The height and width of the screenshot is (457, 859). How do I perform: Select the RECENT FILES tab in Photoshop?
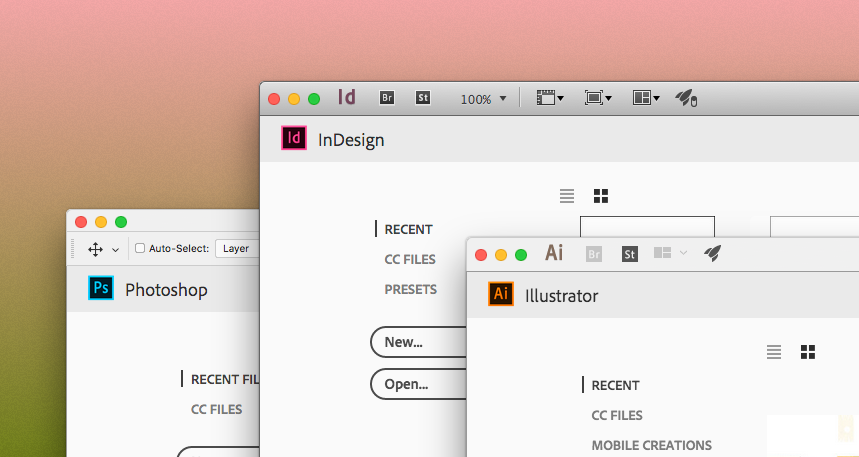225,380
